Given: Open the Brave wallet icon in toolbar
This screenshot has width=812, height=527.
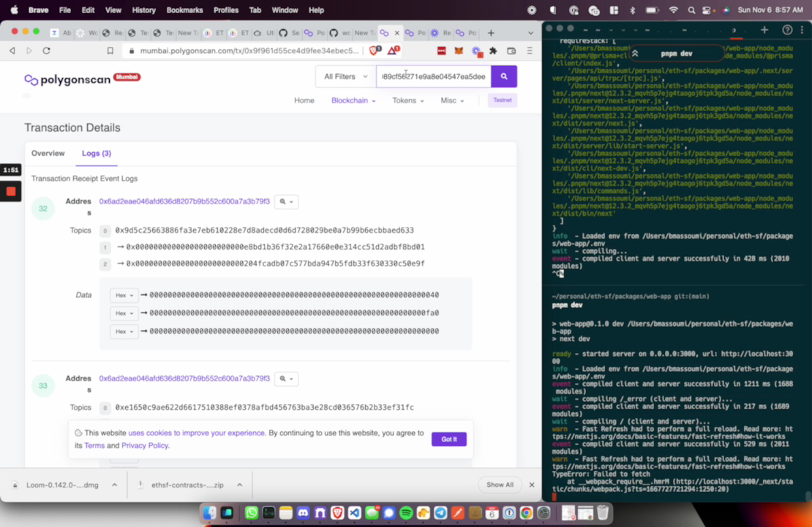Looking at the screenshot, I should coord(511,51).
